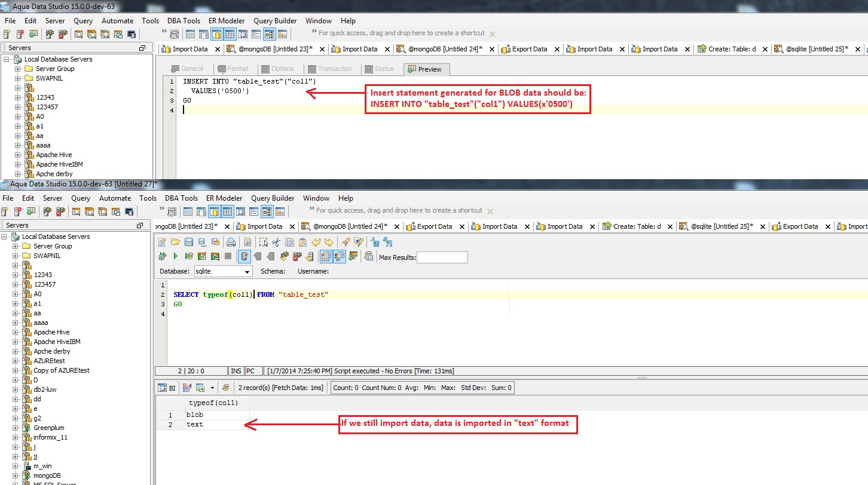
Task: Click the Redo arrow icon in editor toolbar
Action: 329,242
